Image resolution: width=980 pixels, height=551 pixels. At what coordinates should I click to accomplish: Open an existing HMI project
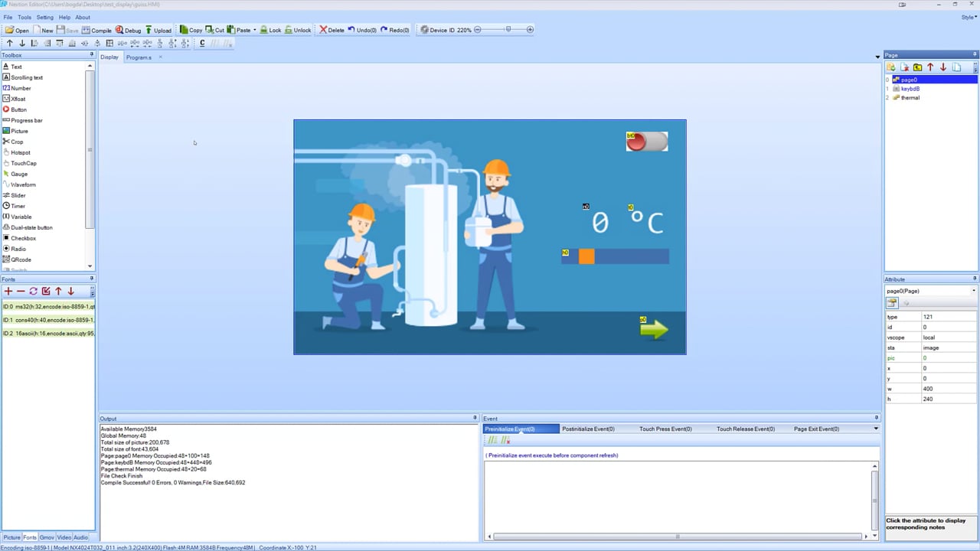tap(17, 30)
